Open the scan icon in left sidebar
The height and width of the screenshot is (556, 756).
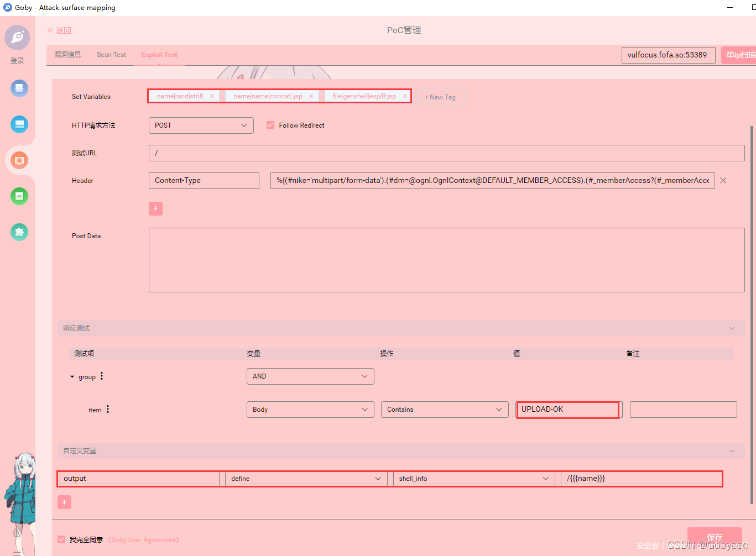19,88
